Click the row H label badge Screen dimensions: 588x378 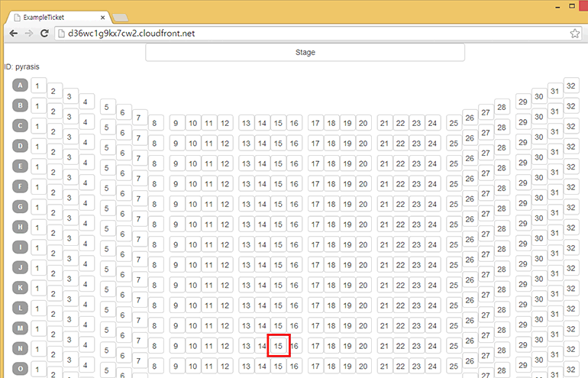tap(20, 228)
